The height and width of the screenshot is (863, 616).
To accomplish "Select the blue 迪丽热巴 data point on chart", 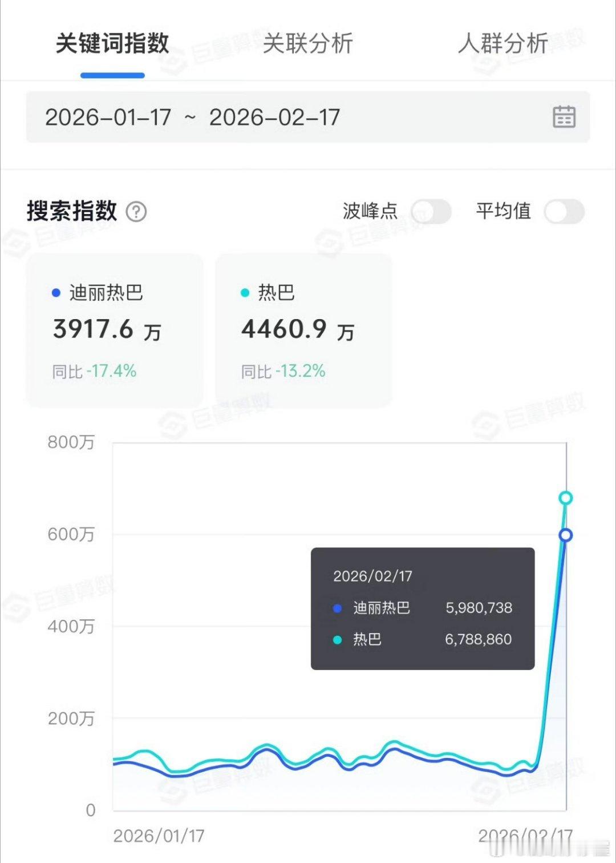I will pos(565,535).
